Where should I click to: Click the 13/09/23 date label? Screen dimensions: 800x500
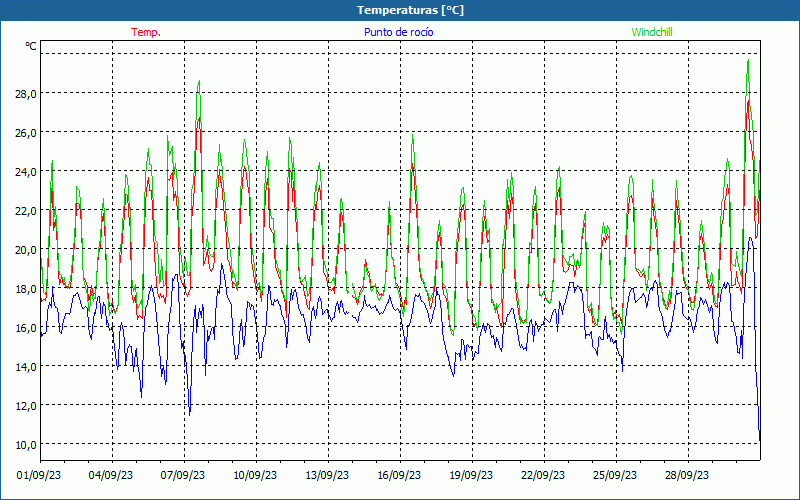[x=327, y=475]
